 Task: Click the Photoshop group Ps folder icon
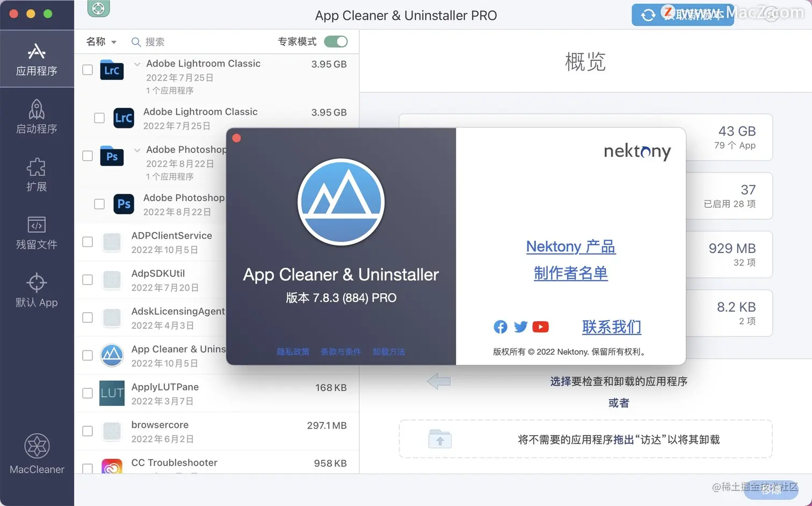click(112, 156)
